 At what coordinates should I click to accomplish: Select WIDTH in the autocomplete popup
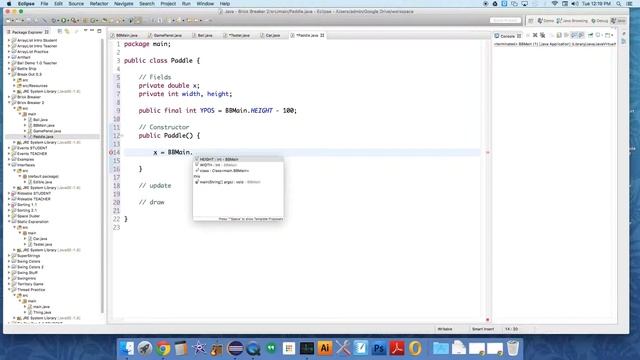point(238,165)
